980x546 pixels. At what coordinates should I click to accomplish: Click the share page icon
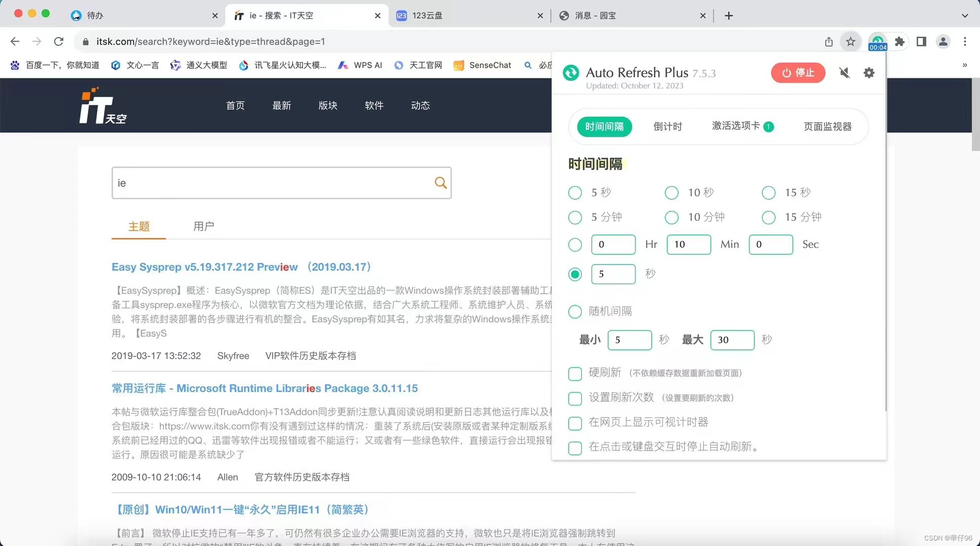[829, 41]
